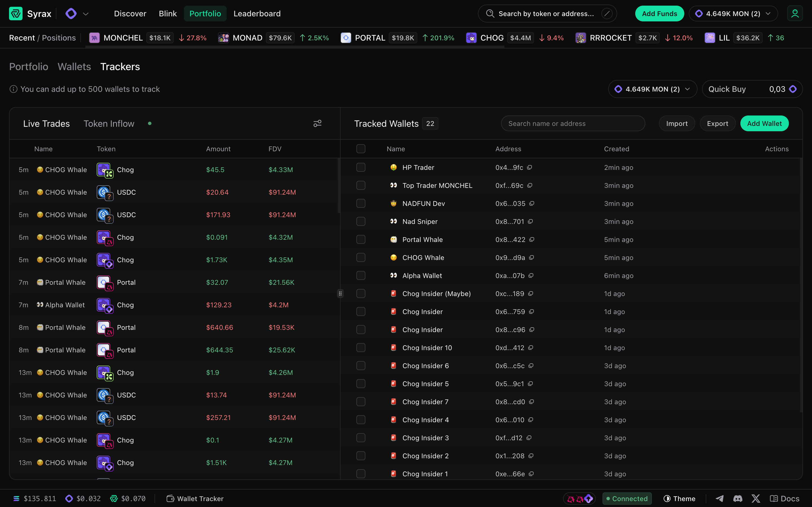The height and width of the screenshot is (507, 812).
Task: Open the MON wallet dropdown beside Quick Buy
Action: pos(652,89)
